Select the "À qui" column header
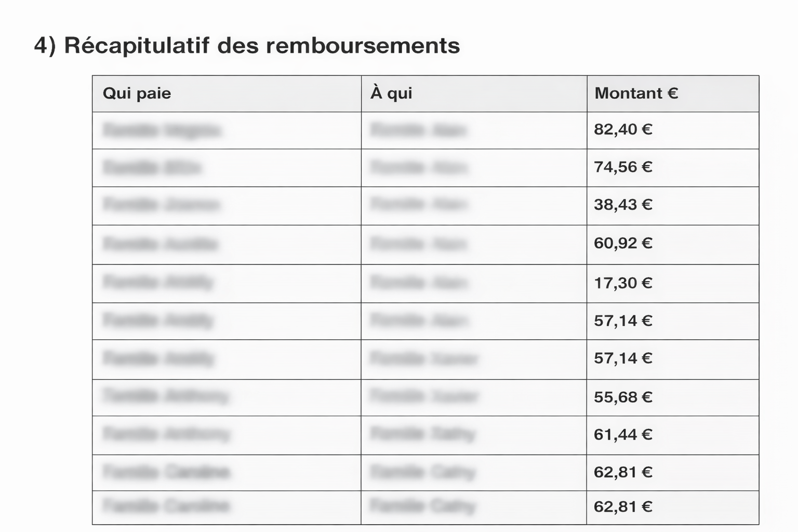This screenshot has width=798, height=532. [391, 94]
